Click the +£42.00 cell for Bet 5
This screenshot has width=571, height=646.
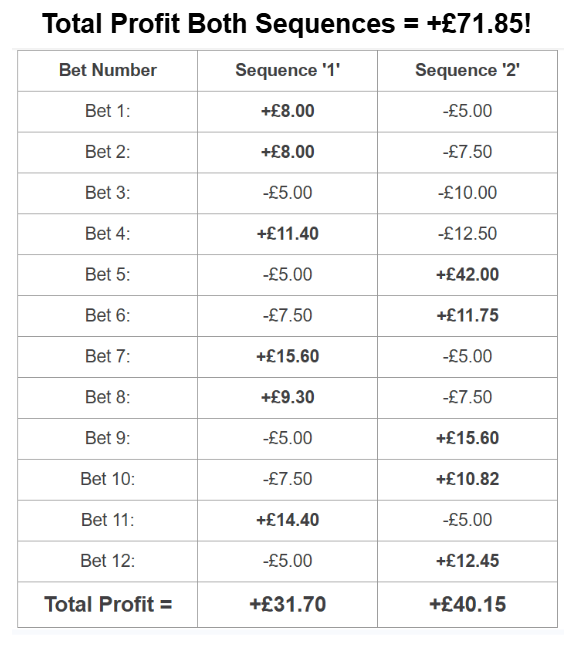[x=467, y=274]
